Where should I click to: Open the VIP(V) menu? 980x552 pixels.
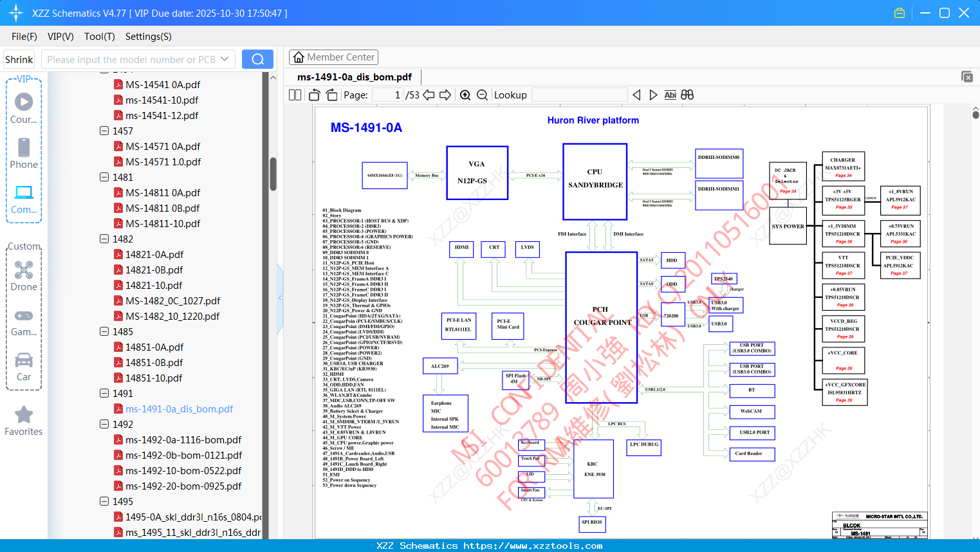(x=60, y=37)
